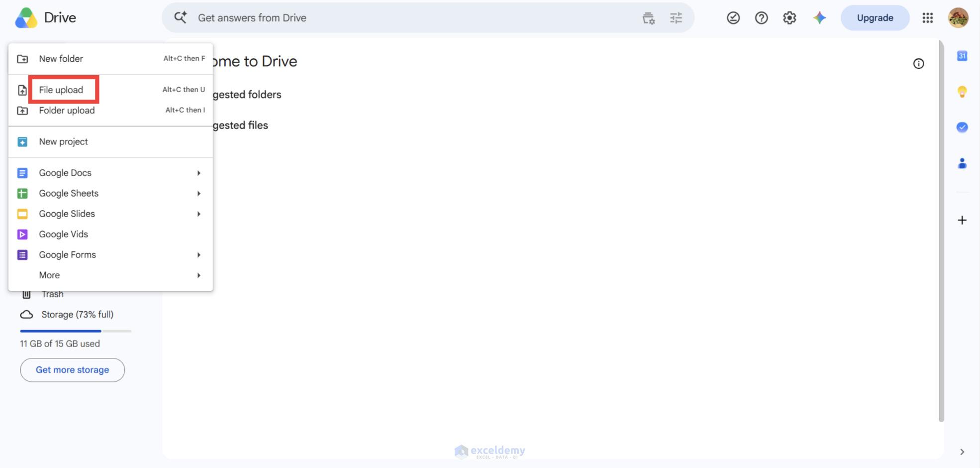Open the Settings gear

point(789,18)
